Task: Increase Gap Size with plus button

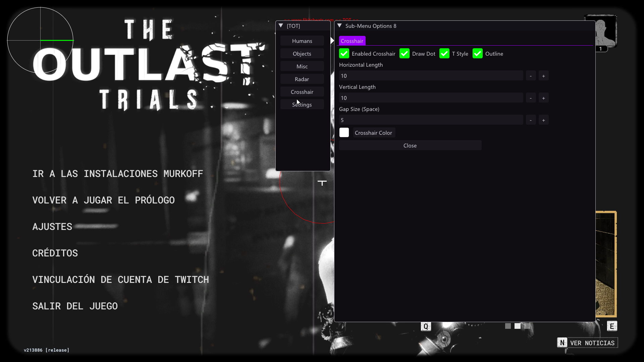Action: 544,120
